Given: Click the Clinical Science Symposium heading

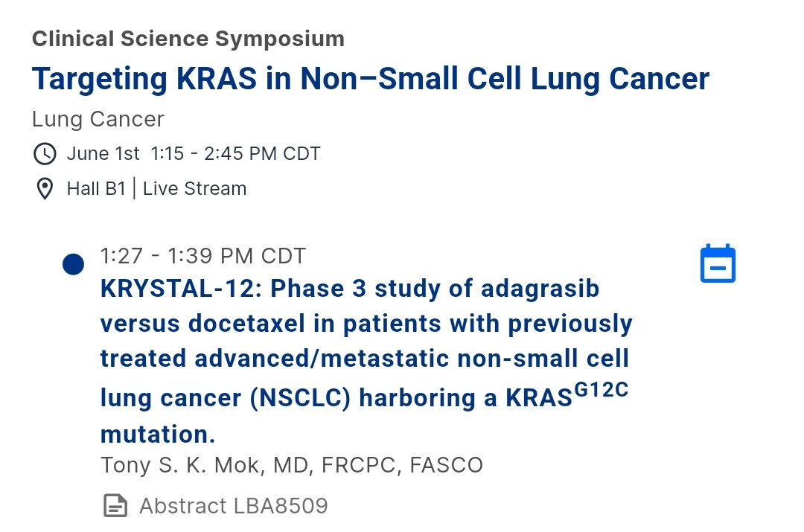Looking at the screenshot, I should pos(188,39).
